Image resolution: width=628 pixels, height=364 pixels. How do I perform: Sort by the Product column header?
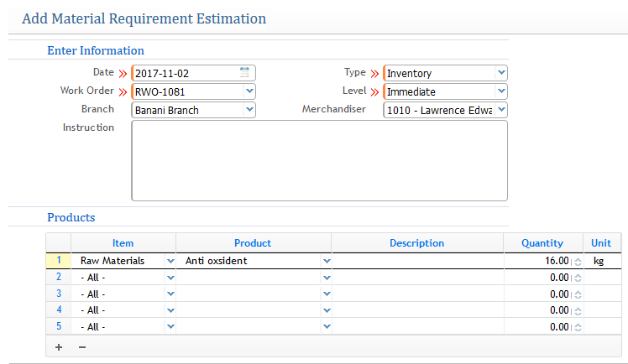click(x=253, y=242)
